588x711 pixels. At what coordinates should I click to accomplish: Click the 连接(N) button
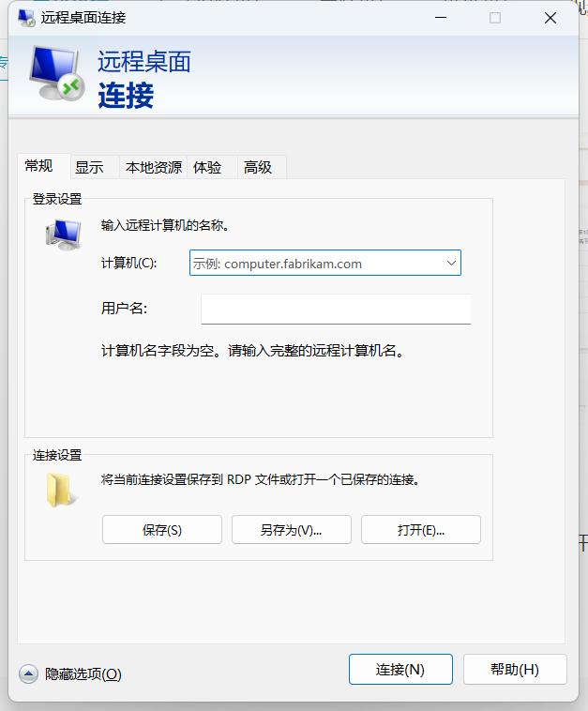pos(400,670)
